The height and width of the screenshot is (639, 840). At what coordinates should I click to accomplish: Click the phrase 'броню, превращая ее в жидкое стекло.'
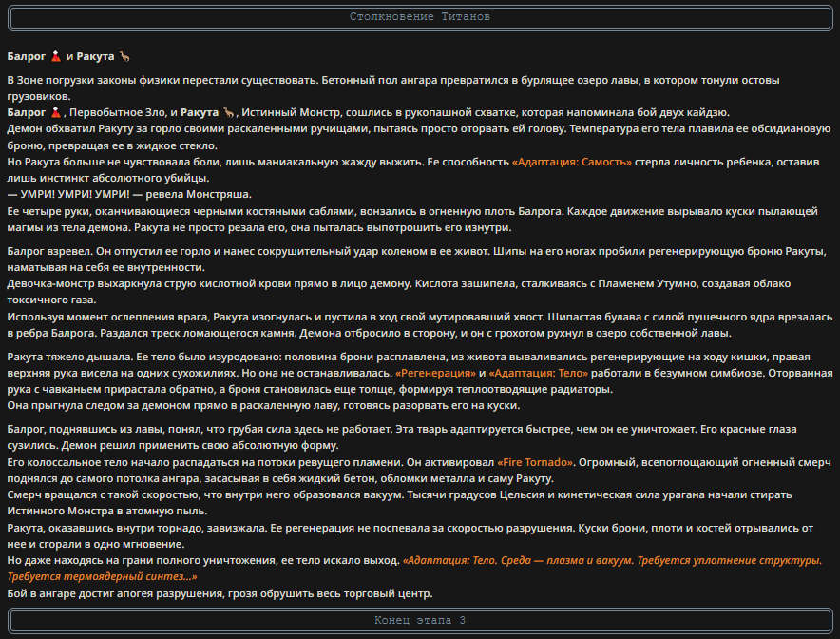(x=112, y=145)
